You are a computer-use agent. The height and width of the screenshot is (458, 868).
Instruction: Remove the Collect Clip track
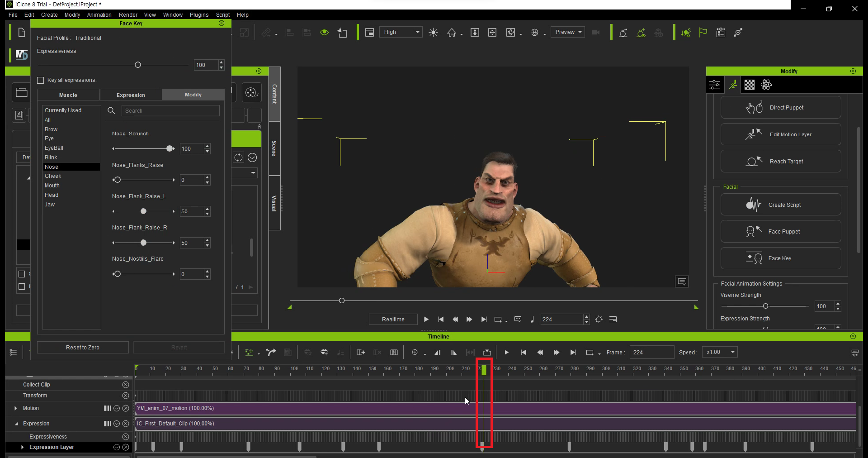tap(126, 385)
